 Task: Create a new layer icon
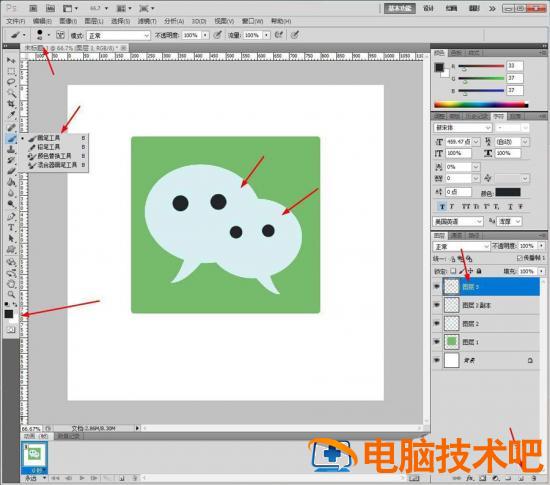(x=521, y=478)
